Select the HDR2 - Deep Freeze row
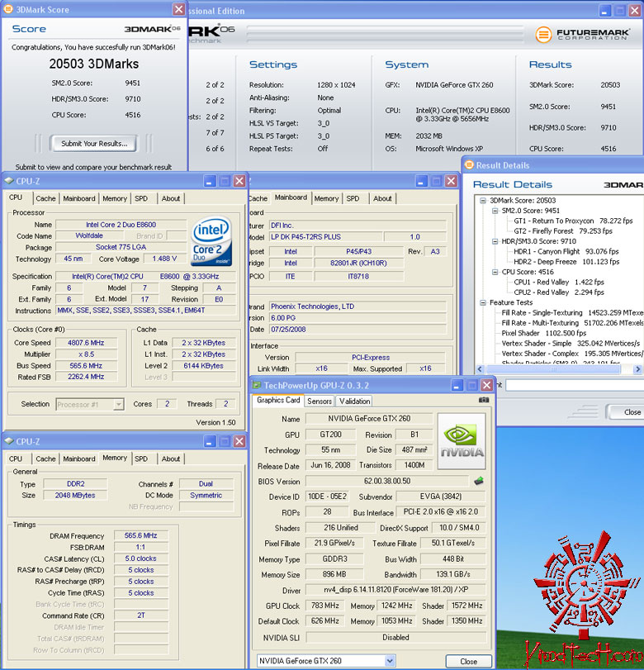Viewport: 644px width, 670px height. click(566, 262)
